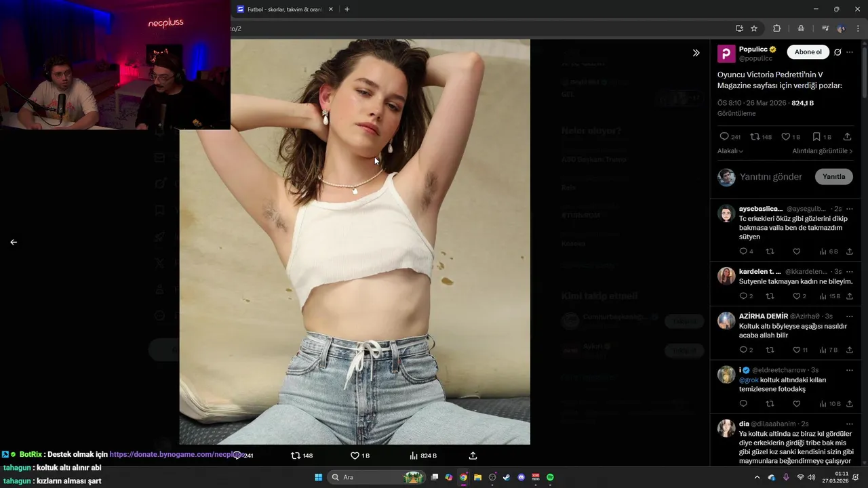Image resolution: width=868 pixels, height=488 pixels.
Task: Click the Yanıtla reply button
Action: point(833,177)
